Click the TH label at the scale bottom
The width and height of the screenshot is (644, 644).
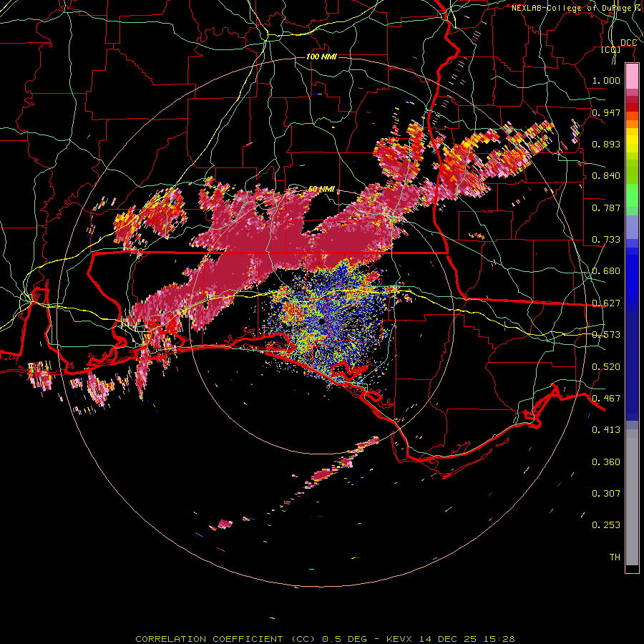click(615, 557)
